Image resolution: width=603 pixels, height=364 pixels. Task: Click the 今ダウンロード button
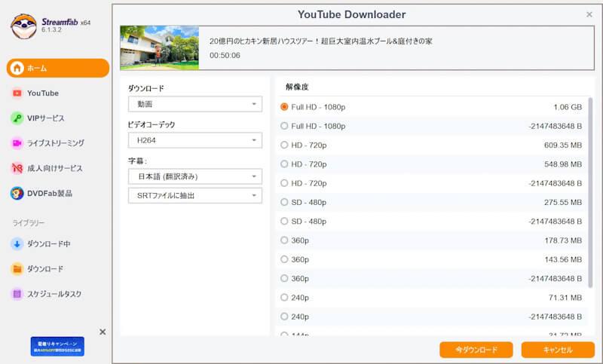pos(476,350)
